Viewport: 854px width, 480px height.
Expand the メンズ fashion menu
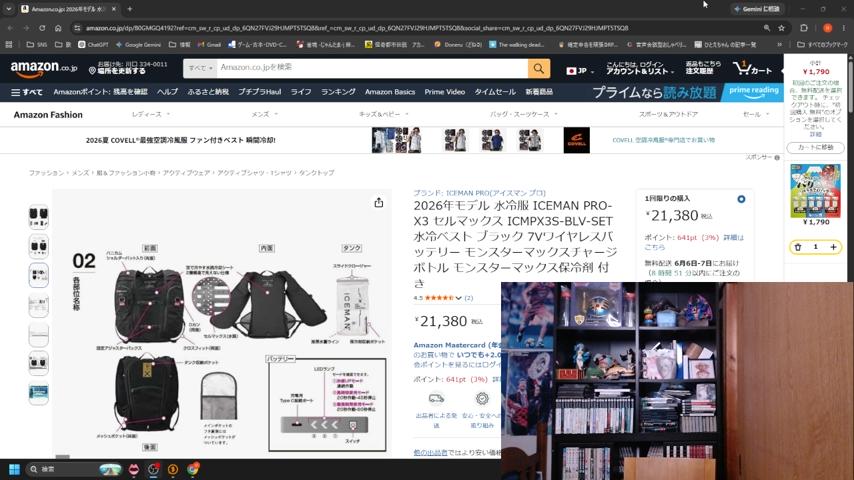pyautogui.click(x=265, y=114)
